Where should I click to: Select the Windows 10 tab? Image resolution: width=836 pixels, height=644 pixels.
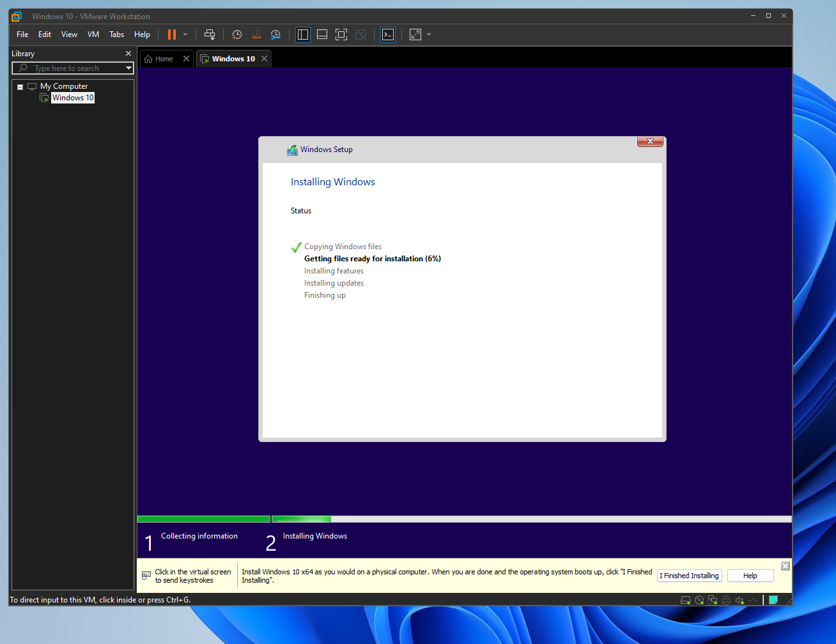point(233,59)
